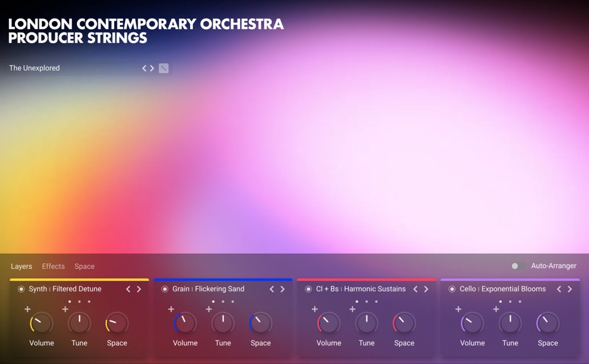Select next sound for Cl + Bs layer
The image size is (589, 364).
426,289
